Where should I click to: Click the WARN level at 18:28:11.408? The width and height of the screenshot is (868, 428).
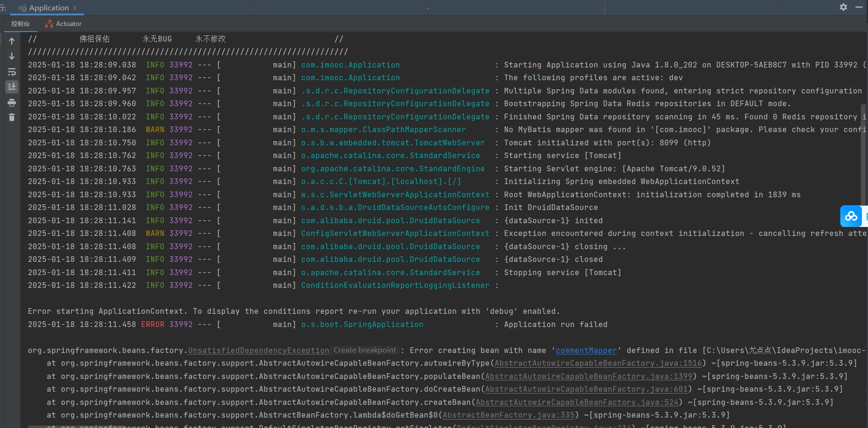pos(155,234)
